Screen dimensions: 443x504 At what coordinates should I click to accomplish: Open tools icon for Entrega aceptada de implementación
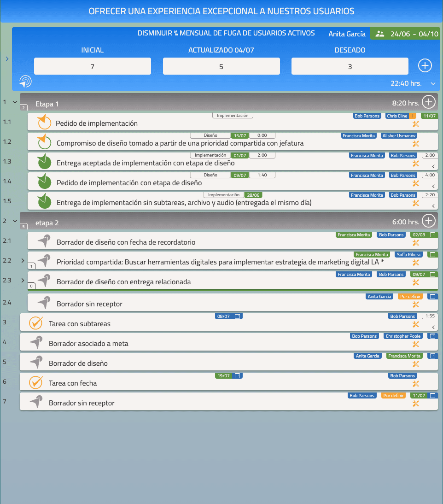point(416,164)
